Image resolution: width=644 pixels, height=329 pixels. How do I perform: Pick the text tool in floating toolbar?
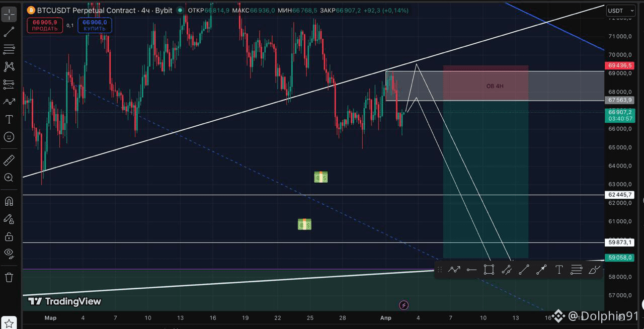pyautogui.click(x=559, y=270)
